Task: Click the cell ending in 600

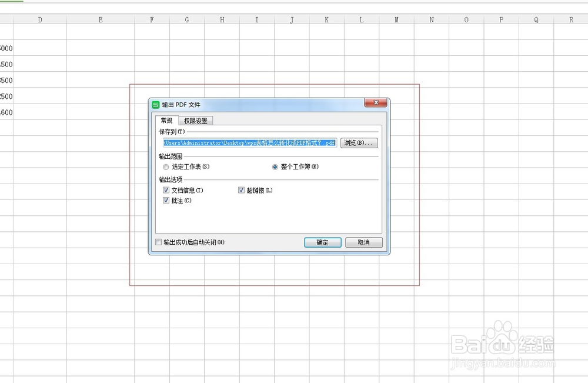Action: pyautogui.click(x=6, y=112)
